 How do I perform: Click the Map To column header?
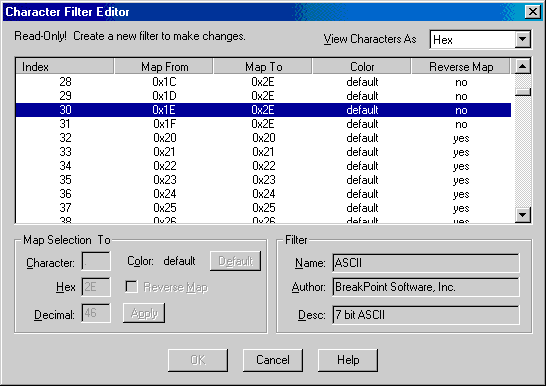263,66
